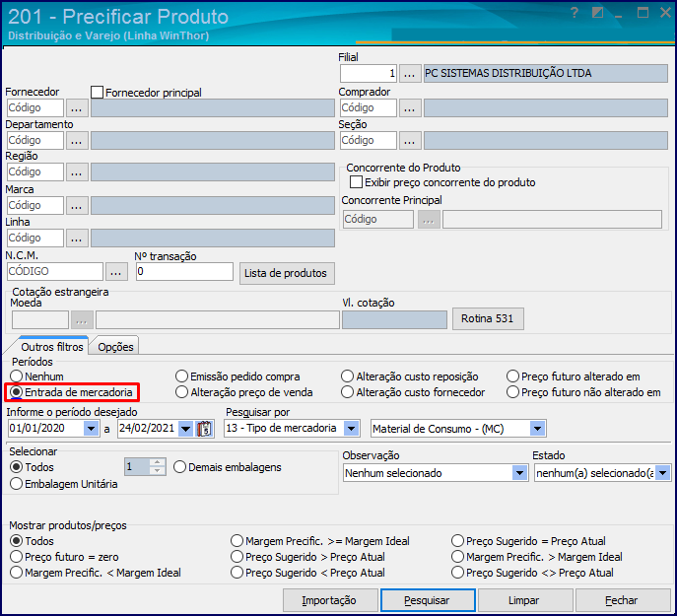The width and height of the screenshot is (677, 616).
Task: Enable Exibir preço concorrente do produto
Action: tap(356, 182)
